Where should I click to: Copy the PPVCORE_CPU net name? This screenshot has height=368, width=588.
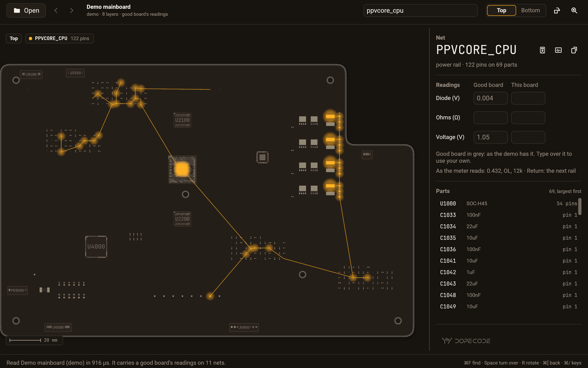click(x=574, y=50)
